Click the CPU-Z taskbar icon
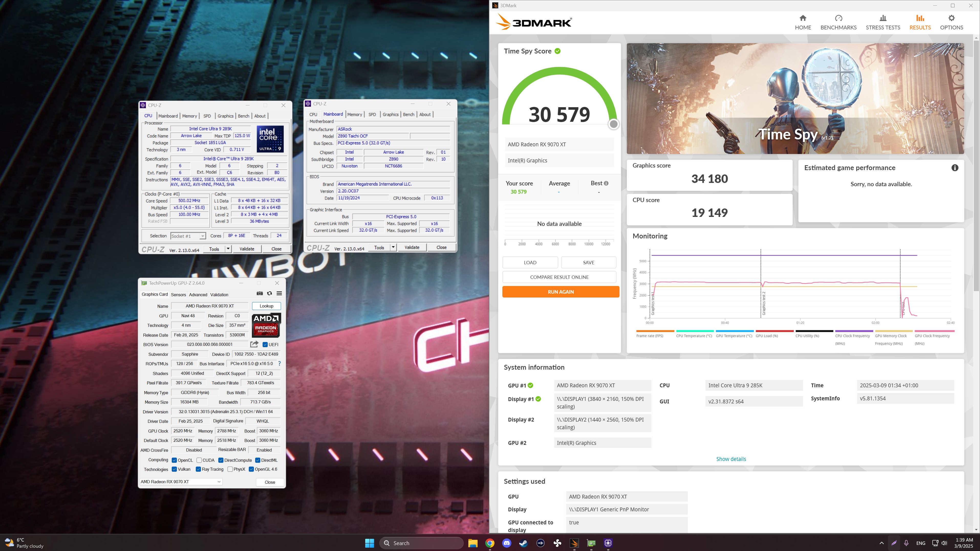Viewport: 980px width, 551px height. [x=608, y=543]
